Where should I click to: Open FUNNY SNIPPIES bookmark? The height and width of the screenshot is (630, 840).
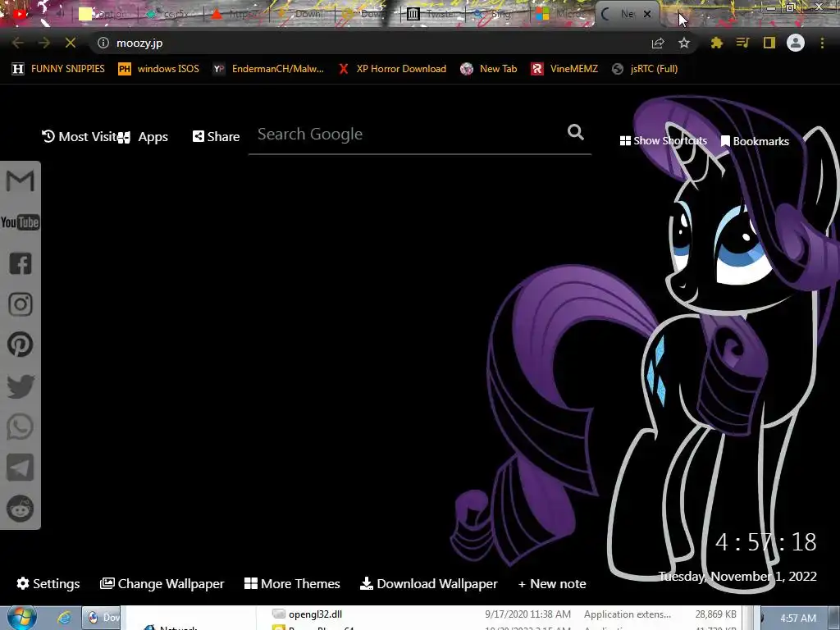pos(58,69)
